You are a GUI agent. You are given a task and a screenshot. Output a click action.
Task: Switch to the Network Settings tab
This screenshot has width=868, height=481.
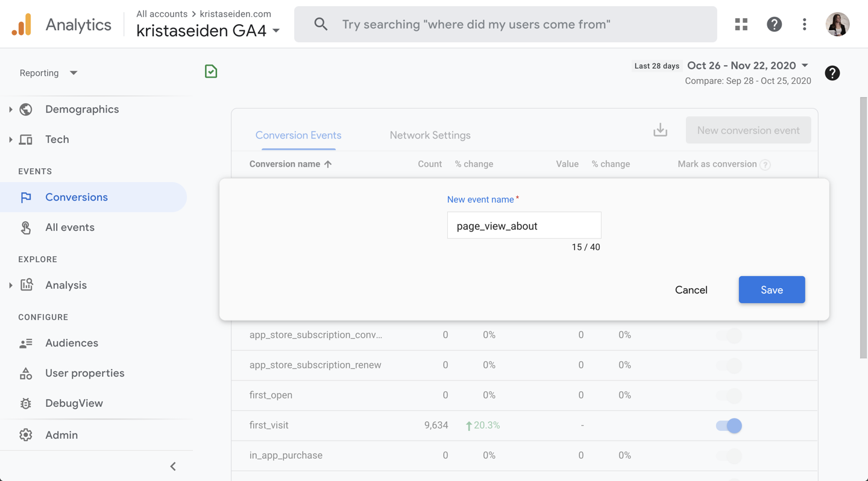430,135
